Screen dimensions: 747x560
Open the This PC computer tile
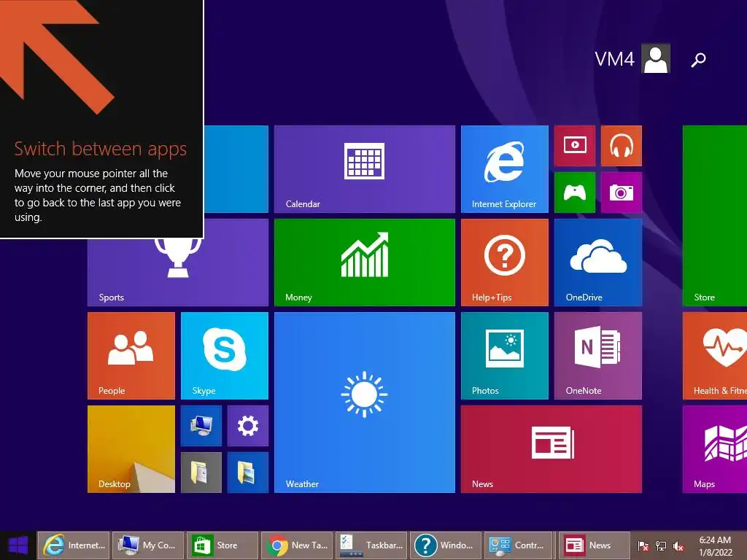pyautogui.click(x=201, y=426)
